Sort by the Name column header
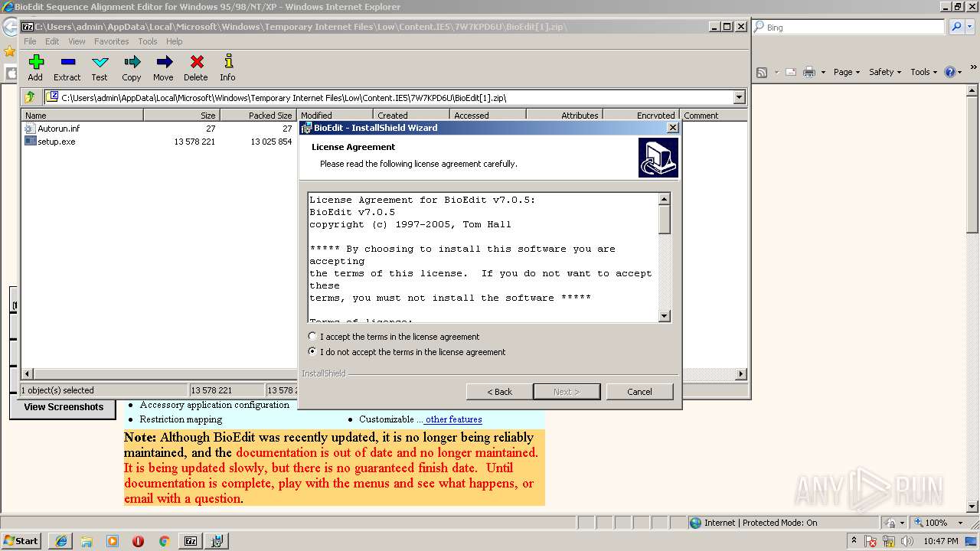This screenshot has height=551, width=980. tap(82, 115)
